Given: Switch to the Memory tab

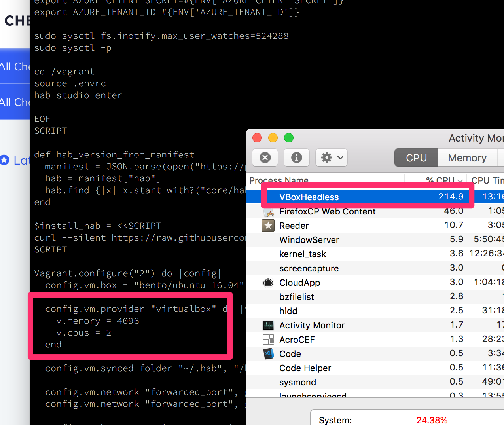Looking at the screenshot, I should [467, 157].
